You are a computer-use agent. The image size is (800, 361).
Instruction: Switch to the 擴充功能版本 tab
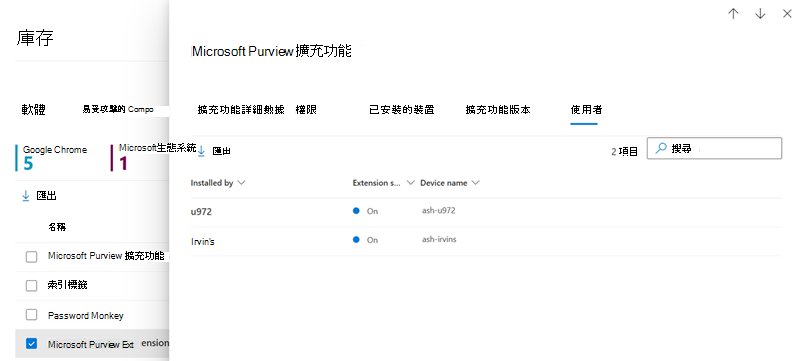(498, 110)
